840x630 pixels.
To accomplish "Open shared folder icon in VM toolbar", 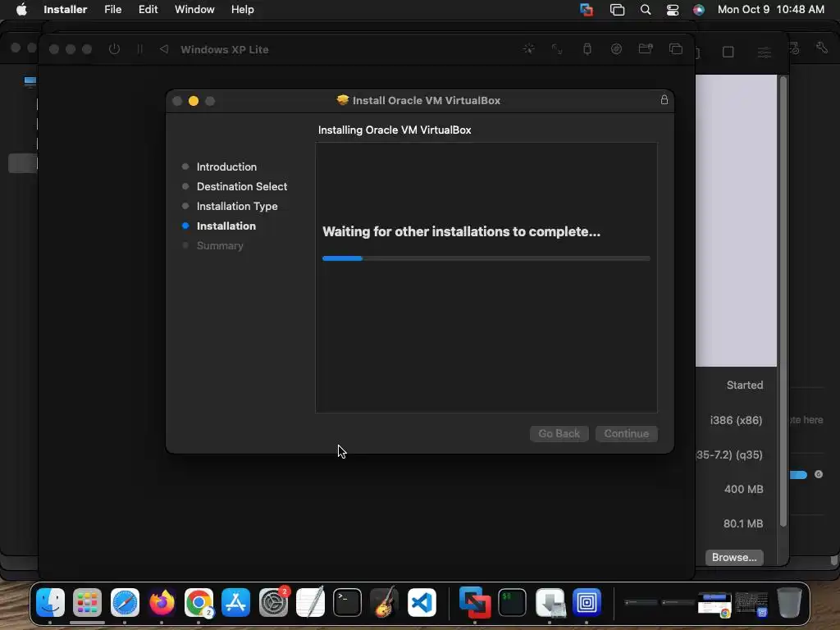I will [646, 49].
